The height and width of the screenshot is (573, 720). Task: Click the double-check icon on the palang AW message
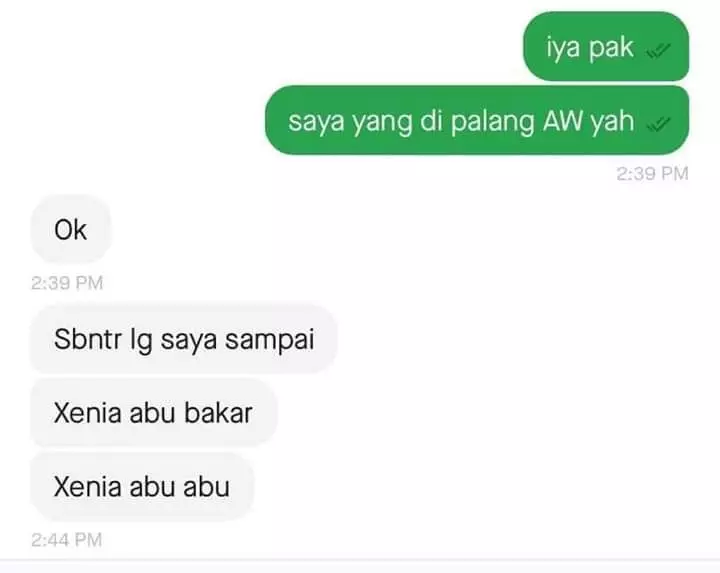(x=658, y=124)
